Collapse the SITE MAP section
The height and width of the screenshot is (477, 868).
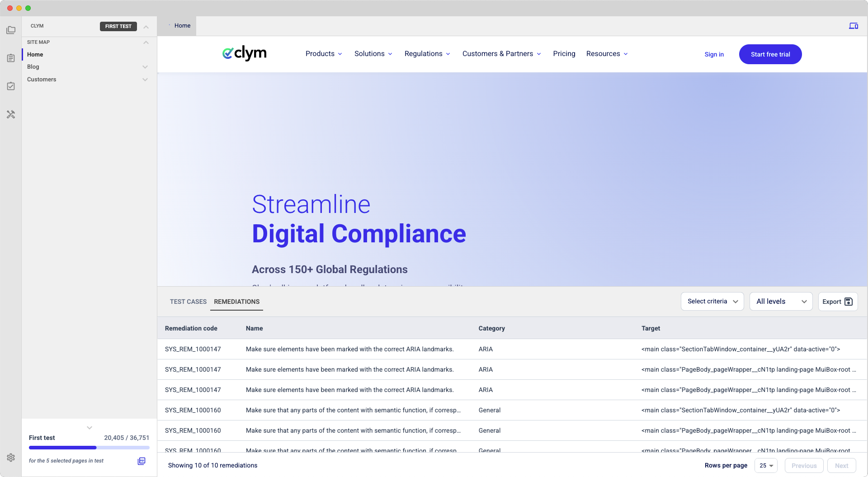(146, 43)
